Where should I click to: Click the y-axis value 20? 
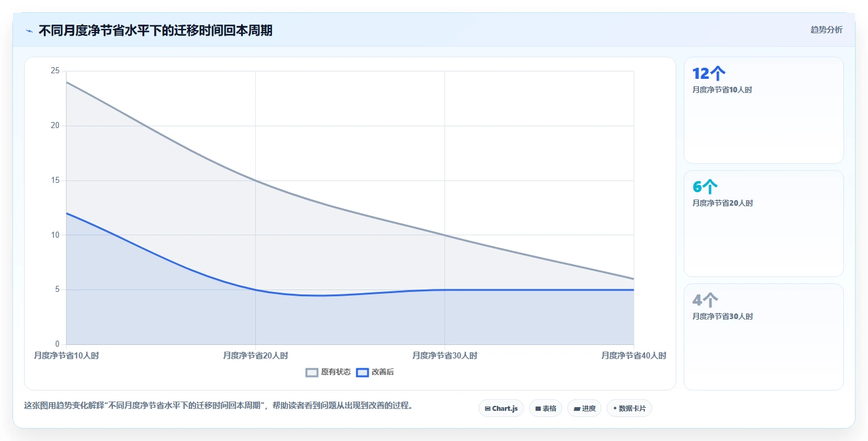pos(55,126)
